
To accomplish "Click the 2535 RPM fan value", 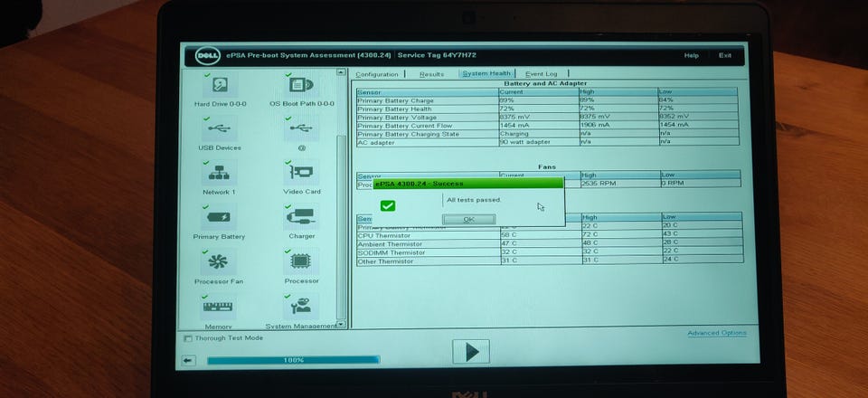I will [599, 184].
